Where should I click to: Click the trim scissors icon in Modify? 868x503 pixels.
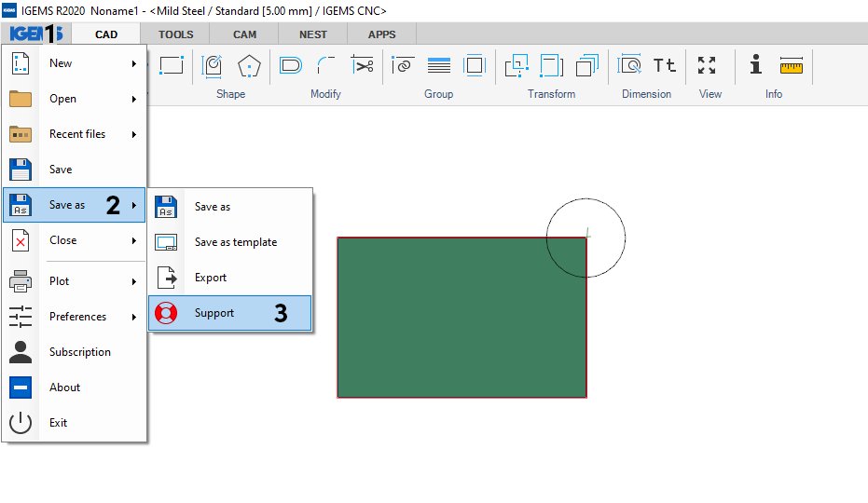coord(363,65)
